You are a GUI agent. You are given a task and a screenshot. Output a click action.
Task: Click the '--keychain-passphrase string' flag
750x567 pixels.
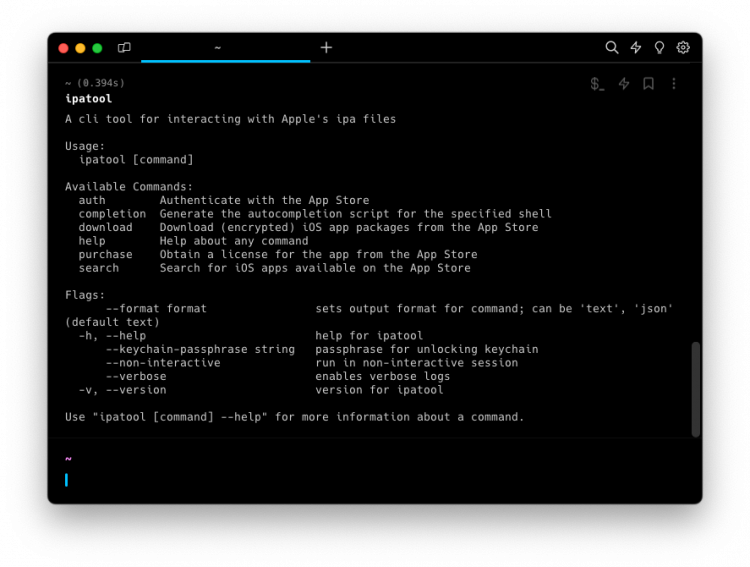(200, 349)
